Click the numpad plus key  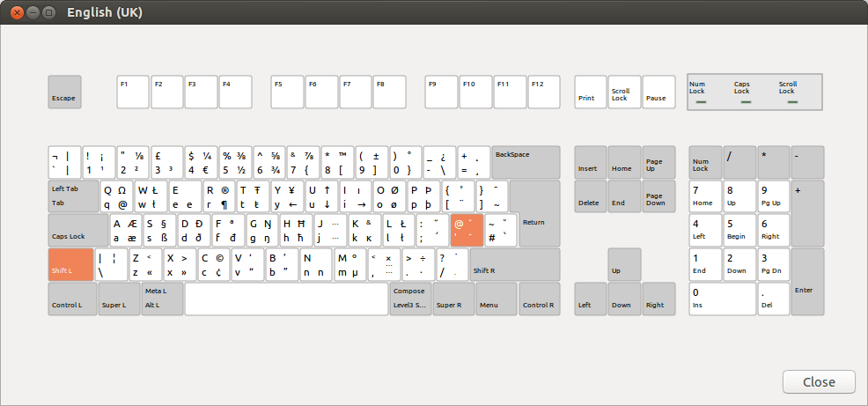pyautogui.click(x=807, y=213)
